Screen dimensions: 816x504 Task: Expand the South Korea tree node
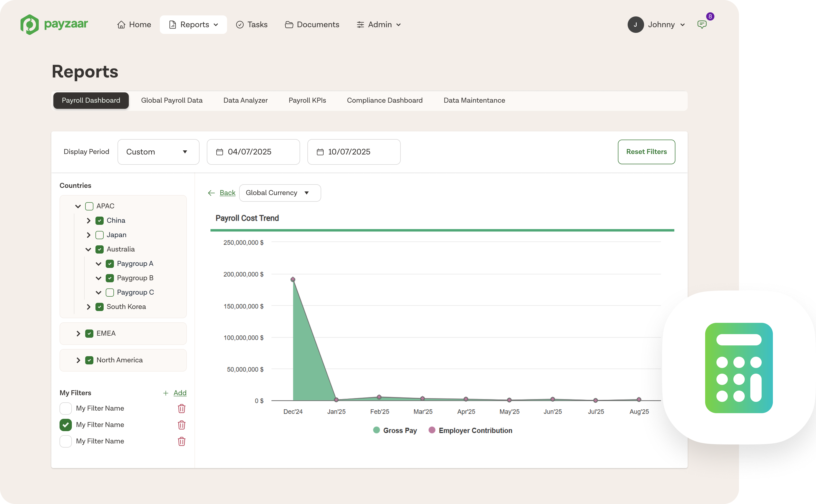tap(88, 307)
